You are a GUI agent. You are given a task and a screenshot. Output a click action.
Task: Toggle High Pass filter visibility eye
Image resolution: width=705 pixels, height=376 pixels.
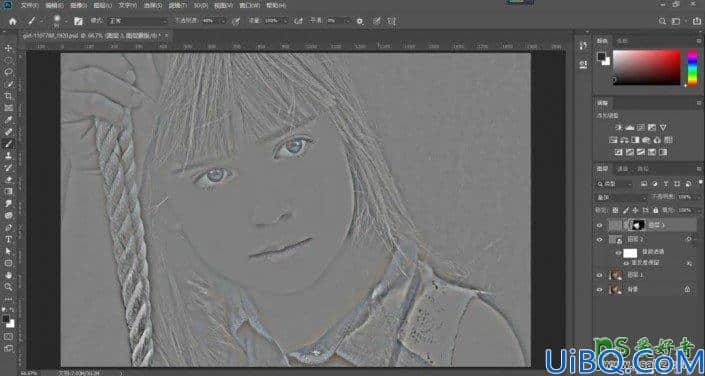(626, 263)
